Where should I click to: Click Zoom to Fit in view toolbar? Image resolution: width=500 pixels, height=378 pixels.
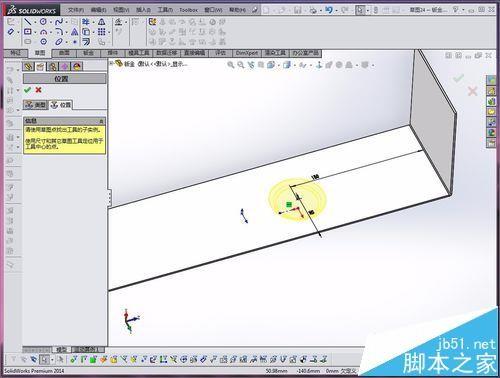coord(230,65)
